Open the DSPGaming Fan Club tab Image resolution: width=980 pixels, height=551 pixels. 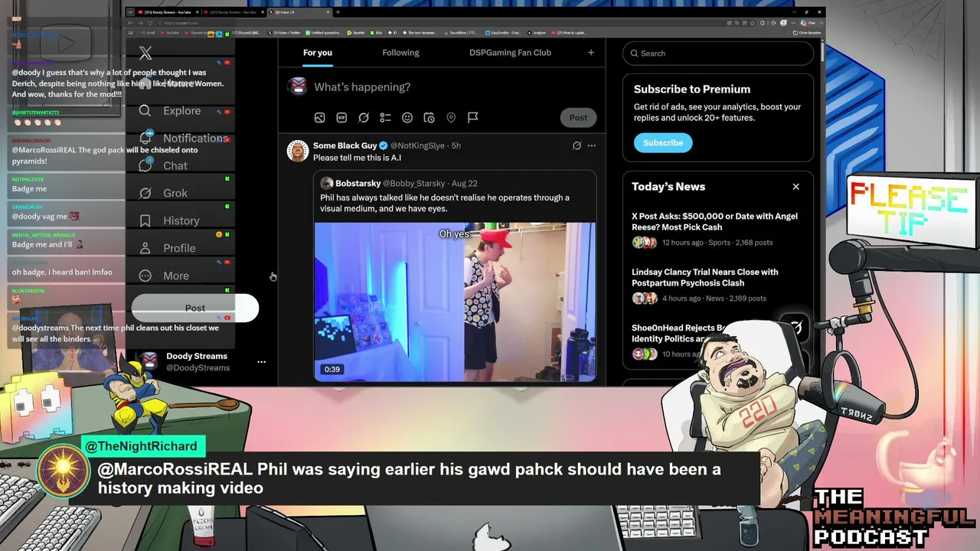[x=510, y=53]
